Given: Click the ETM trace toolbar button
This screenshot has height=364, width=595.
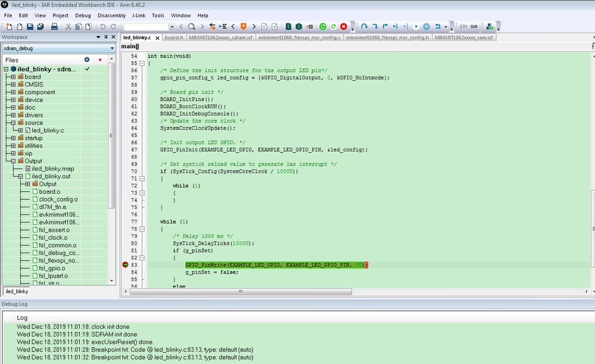Looking at the screenshot, I should 463,27.
